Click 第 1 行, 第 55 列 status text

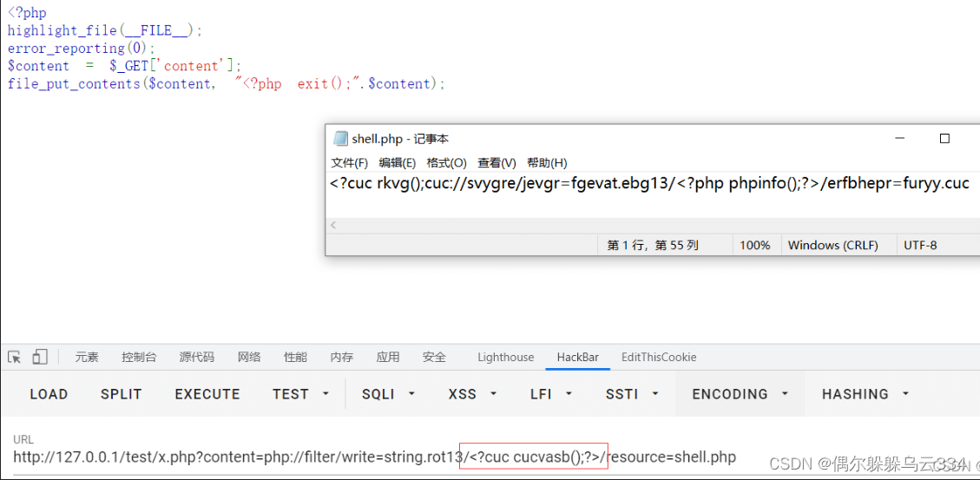pyautogui.click(x=653, y=245)
